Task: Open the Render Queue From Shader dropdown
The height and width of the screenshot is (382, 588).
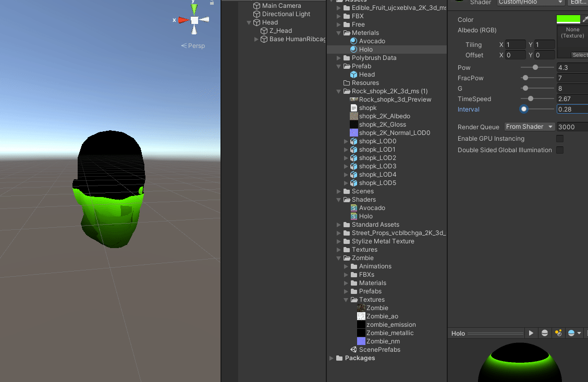Action: pos(530,127)
